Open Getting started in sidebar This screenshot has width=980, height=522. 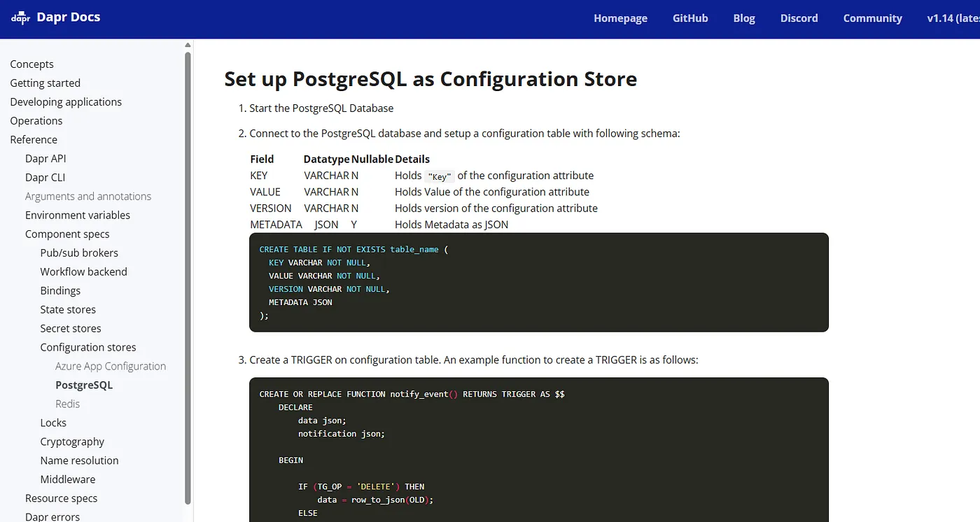click(x=45, y=83)
